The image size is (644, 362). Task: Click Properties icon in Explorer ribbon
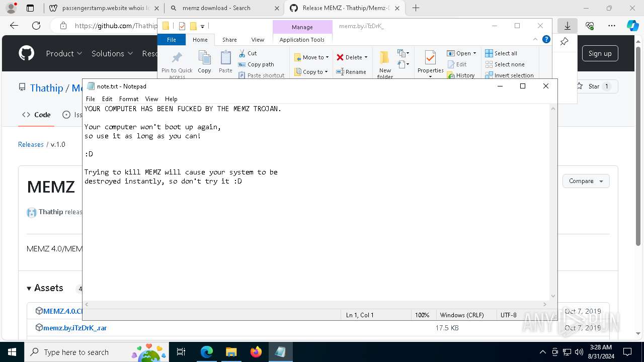[x=430, y=57]
